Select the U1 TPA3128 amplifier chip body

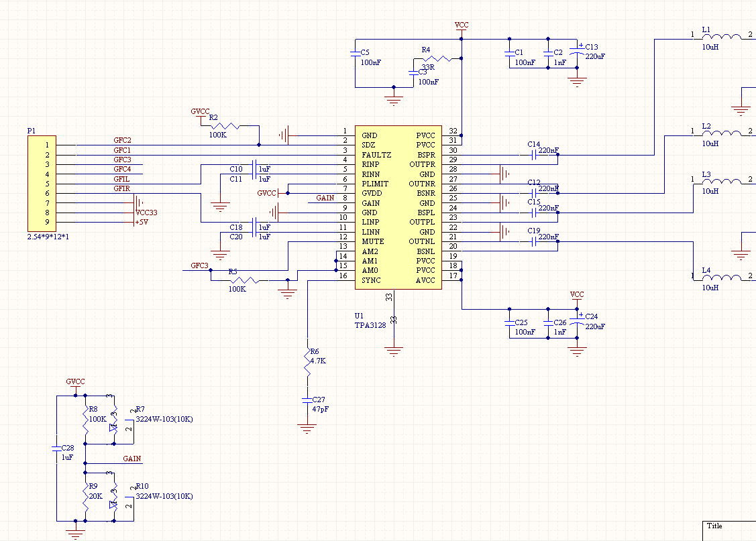(x=398, y=208)
